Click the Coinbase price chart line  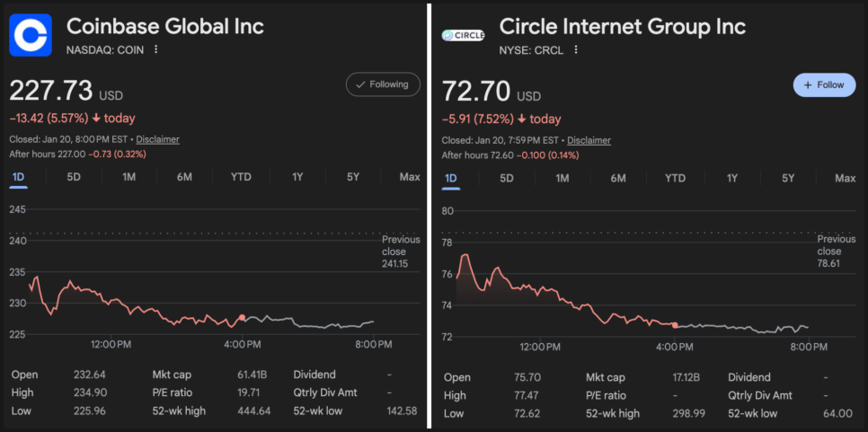(135, 303)
